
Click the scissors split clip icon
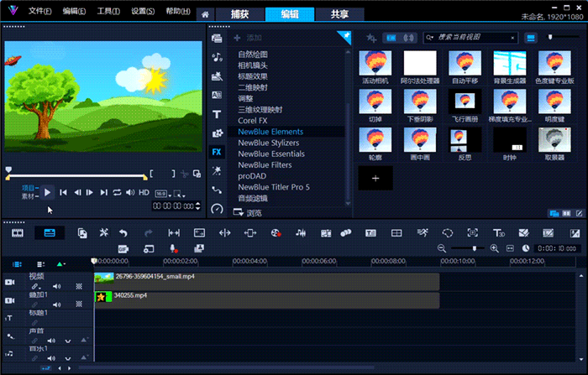(x=184, y=174)
